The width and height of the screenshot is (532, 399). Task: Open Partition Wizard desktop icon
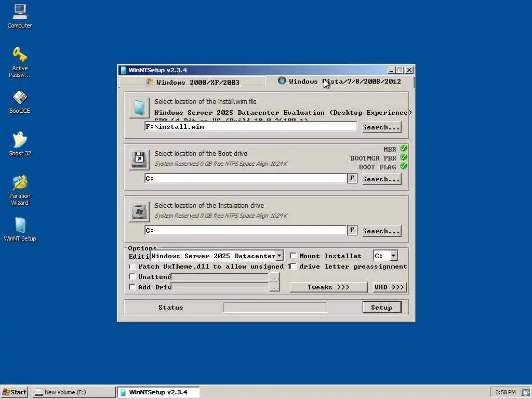(20, 190)
